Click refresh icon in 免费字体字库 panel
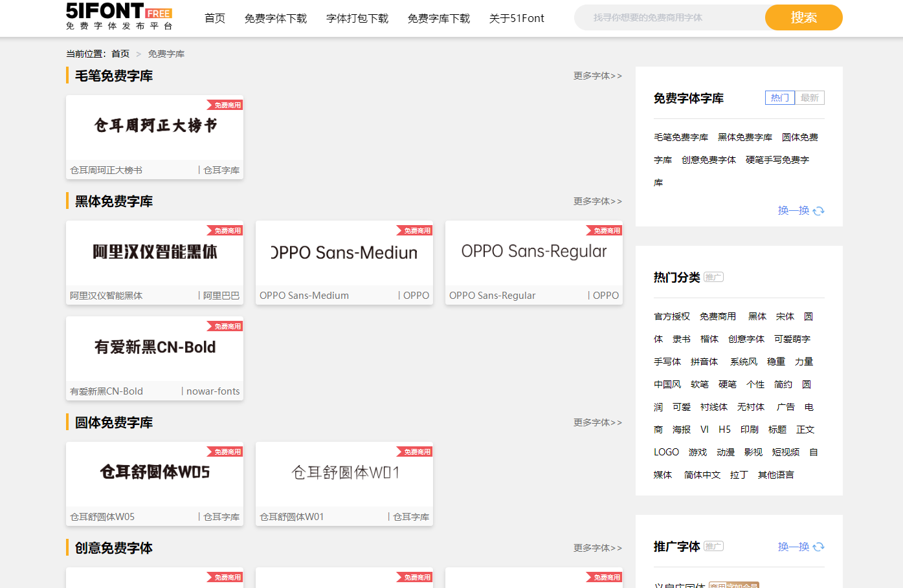This screenshot has width=903, height=588. pyautogui.click(x=818, y=211)
